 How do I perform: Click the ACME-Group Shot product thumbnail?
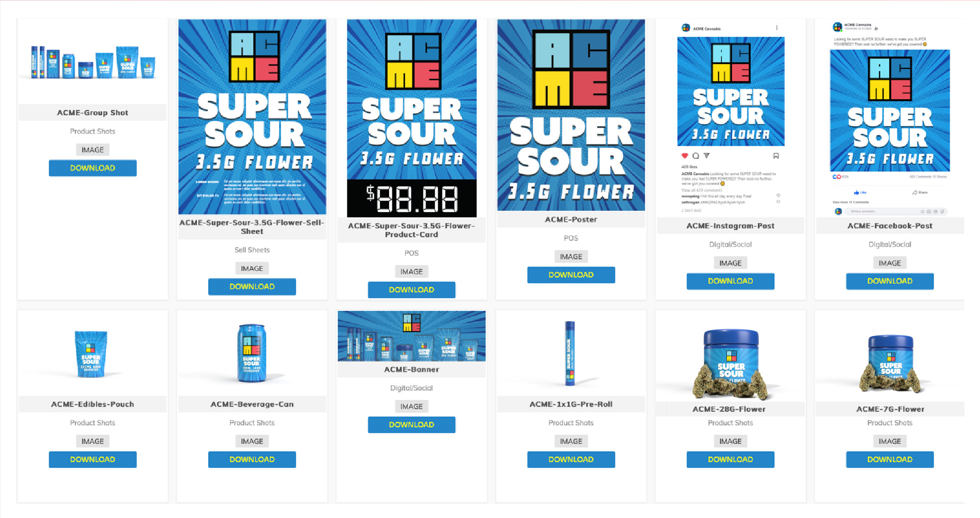[93, 62]
